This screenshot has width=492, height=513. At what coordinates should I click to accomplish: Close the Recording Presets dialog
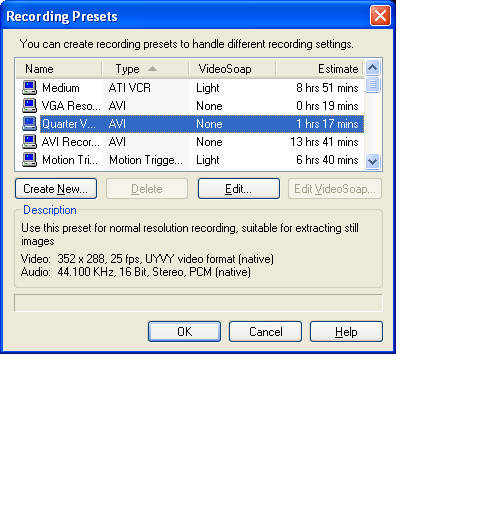click(380, 16)
